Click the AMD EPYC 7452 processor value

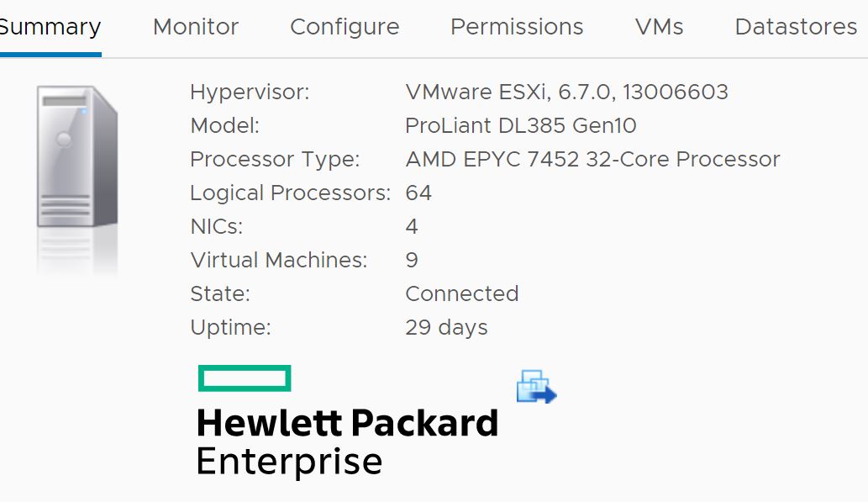click(x=592, y=160)
